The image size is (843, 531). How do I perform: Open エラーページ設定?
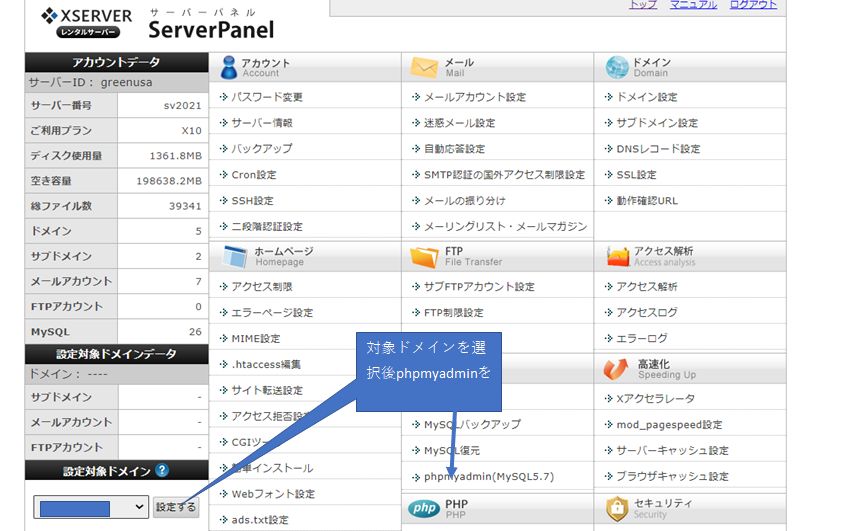tap(272, 312)
